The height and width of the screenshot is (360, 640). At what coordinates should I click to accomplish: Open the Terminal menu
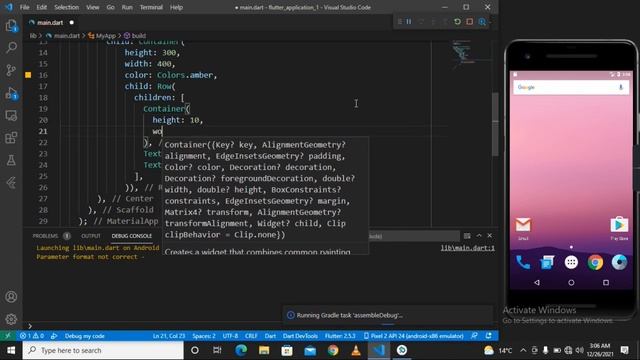pyautogui.click(x=151, y=7)
